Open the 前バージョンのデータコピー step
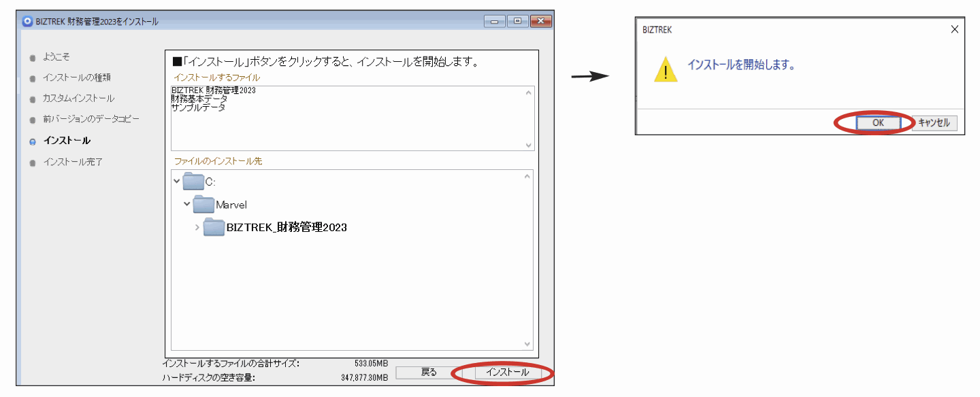This screenshot has height=397, width=980. [x=91, y=120]
